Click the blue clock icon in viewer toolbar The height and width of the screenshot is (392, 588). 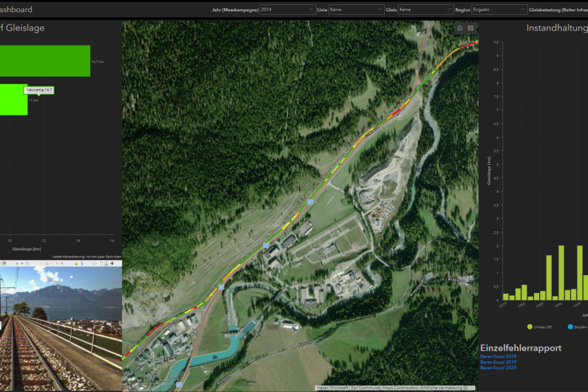click(94, 263)
